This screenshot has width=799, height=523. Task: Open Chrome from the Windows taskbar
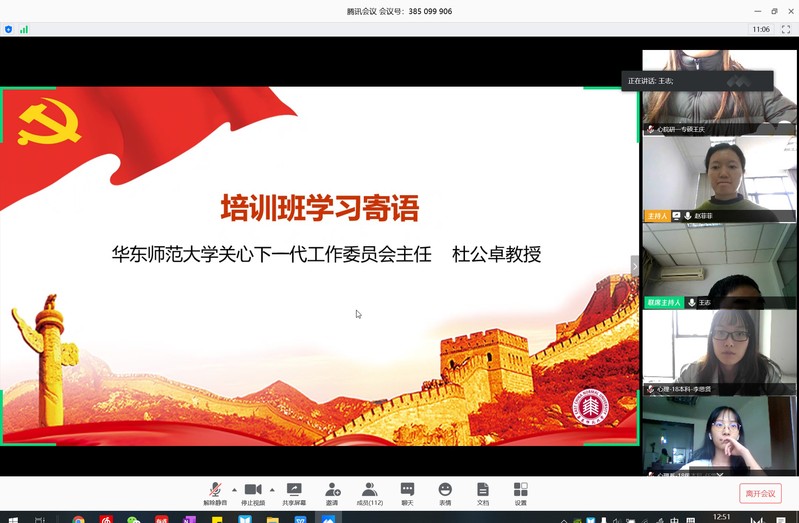[79, 519]
